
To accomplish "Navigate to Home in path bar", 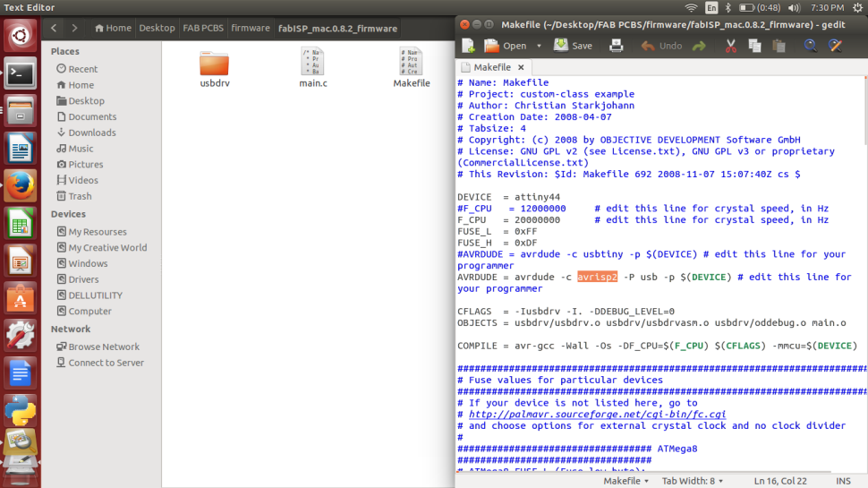I will [x=113, y=28].
